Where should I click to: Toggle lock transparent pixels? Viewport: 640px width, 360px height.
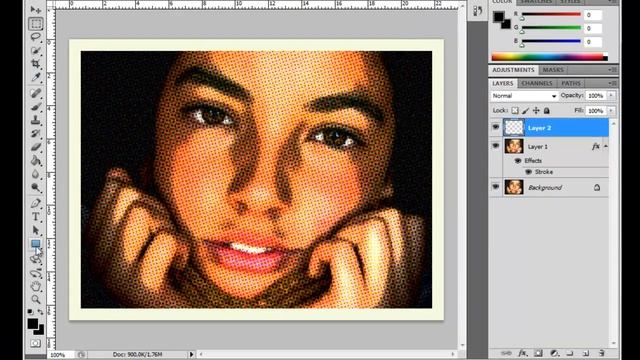[x=515, y=111]
